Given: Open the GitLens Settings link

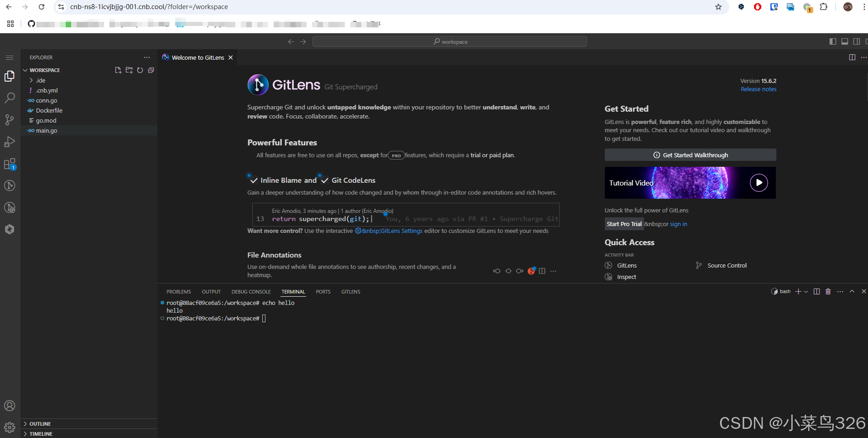Looking at the screenshot, I should [x=389, y=231].
